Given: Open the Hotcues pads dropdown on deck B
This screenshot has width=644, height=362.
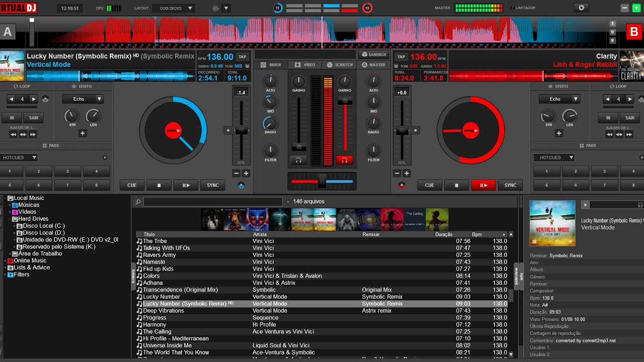Looking at the screenshot, I should coord(554,157).
